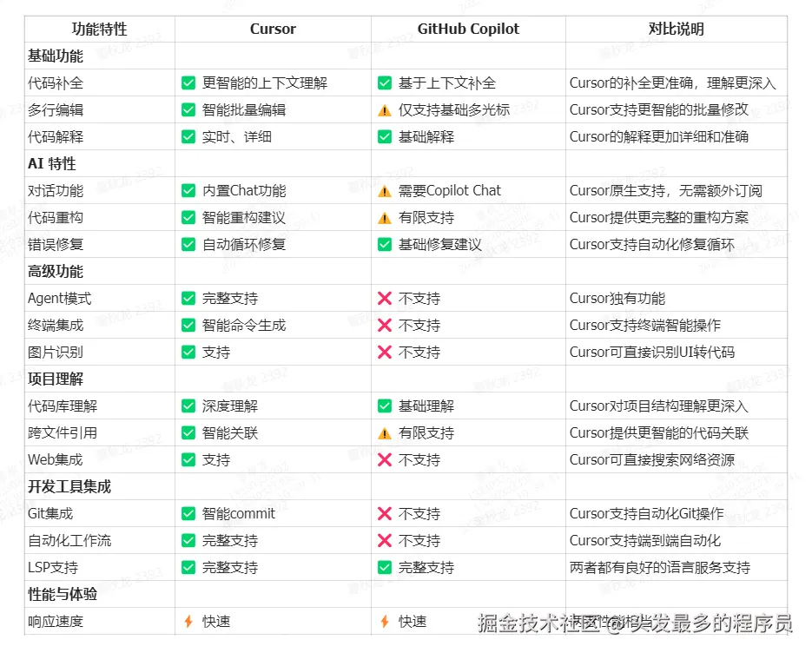Image resolution: width=812 pixels, height=653 pixels.
Task: Click text Cursor支持端到端自动化
Action: pos(645,541)
